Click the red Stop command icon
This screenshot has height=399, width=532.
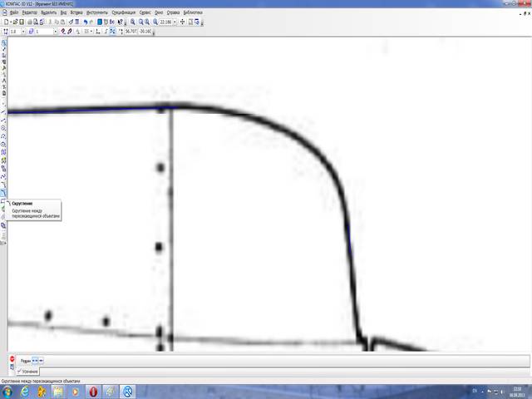coord(12,359)
